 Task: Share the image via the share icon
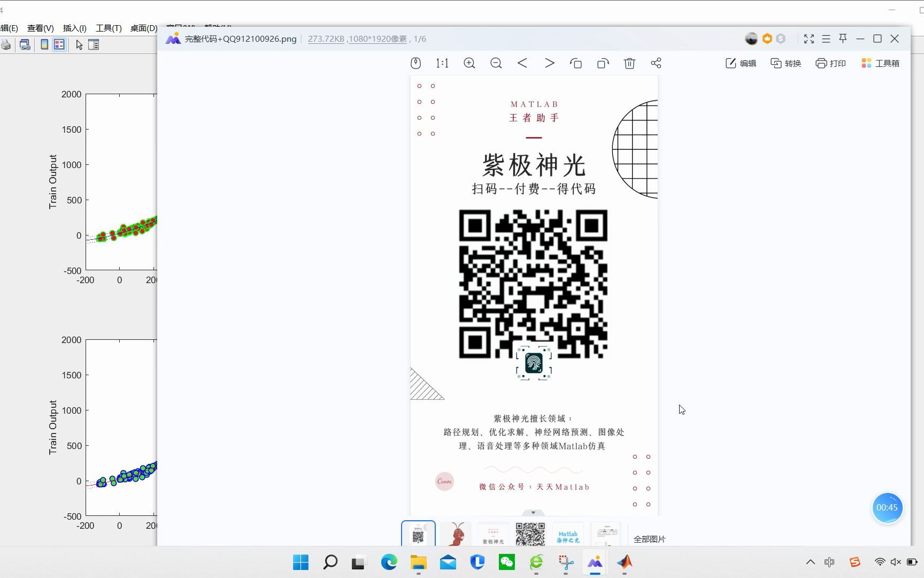click(x=656, y=63)
